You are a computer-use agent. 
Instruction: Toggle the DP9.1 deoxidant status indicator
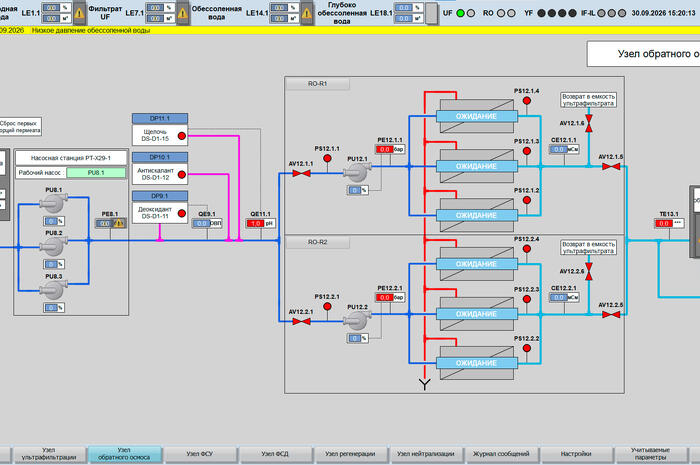[x=182, y=213]
